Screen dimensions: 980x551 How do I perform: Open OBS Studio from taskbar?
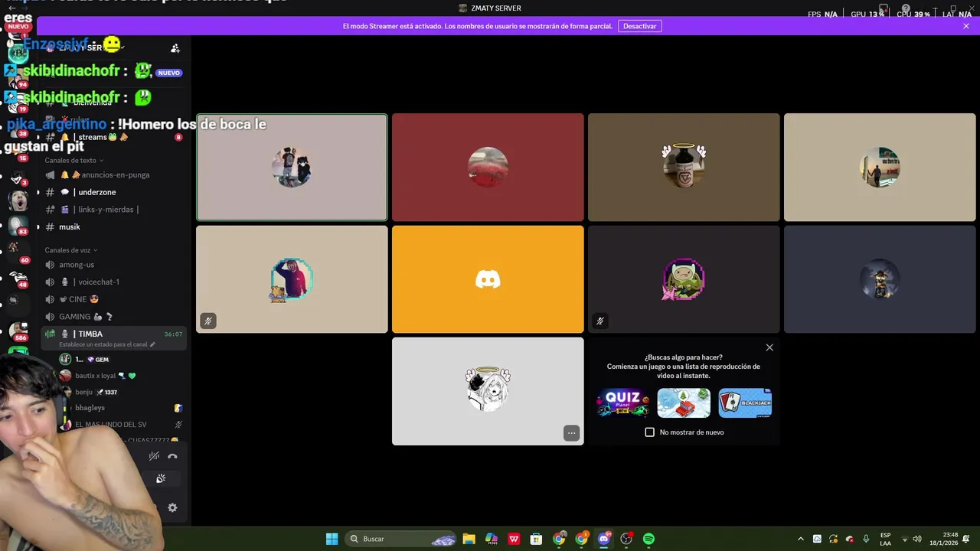(626, 539)
